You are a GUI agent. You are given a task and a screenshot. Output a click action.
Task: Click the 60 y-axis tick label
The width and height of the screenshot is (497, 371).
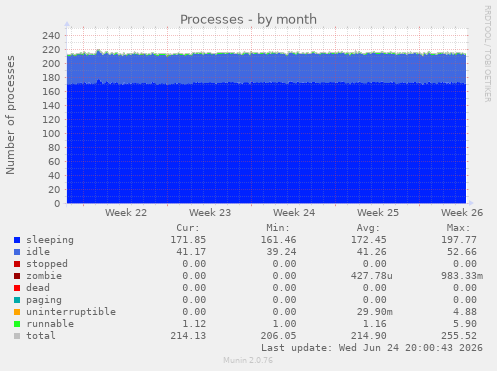(54, 162)
